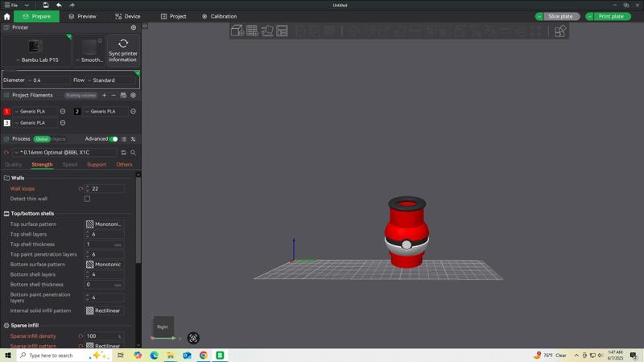Viewport: 644px width, 362px height.
Task: Edit filament 1 preset icon
Action: click(x=63, y=111)
